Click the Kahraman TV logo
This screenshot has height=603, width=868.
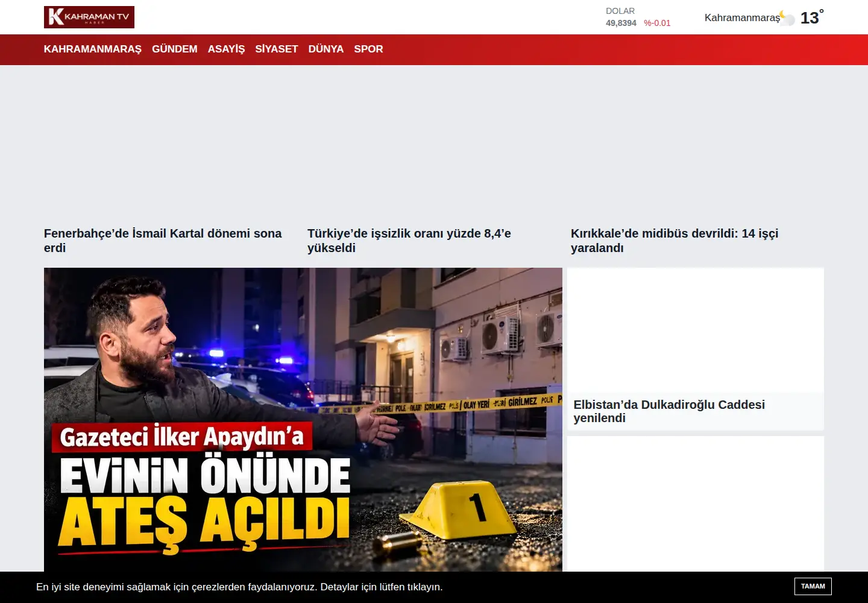[89, 17]
